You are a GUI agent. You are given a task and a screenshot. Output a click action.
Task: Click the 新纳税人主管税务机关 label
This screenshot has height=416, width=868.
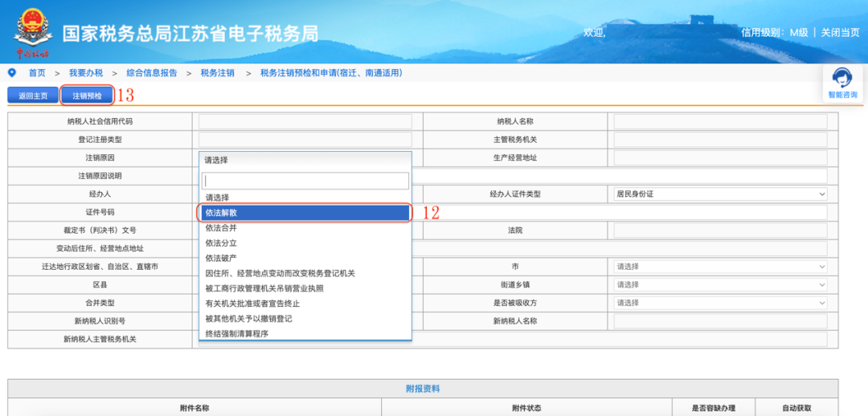click(x=100, y=339)
